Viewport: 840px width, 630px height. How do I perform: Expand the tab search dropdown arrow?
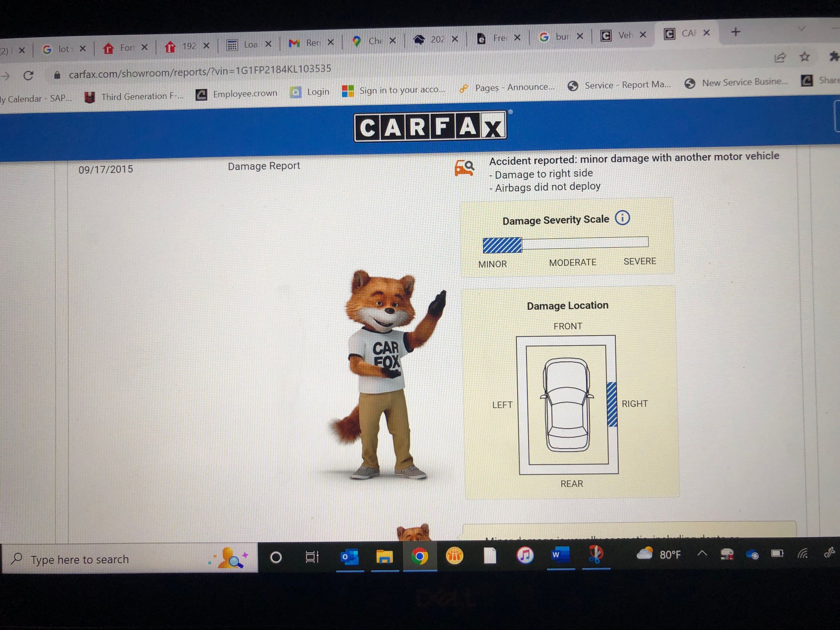pyautogui.click(x=801, y=29)
